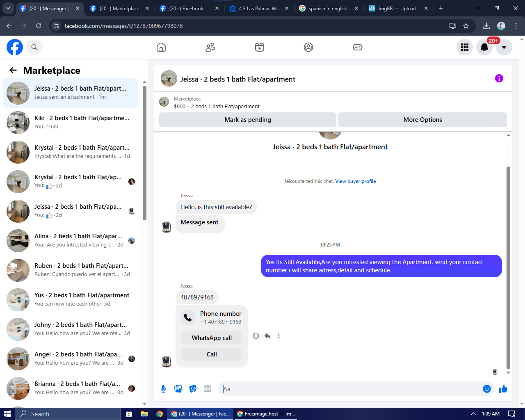Expand the browser tab search dropdown
Viewport: 525px width, 420px height.
8,8
